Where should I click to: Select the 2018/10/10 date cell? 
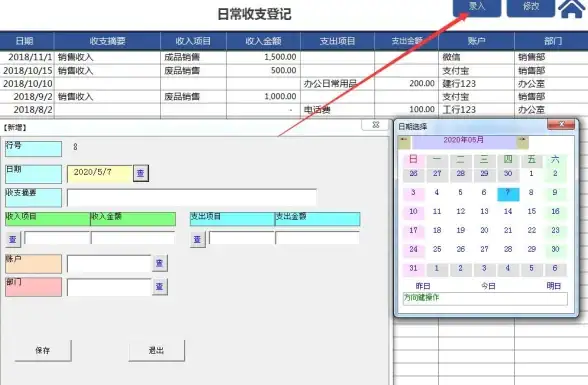(27, 84)
